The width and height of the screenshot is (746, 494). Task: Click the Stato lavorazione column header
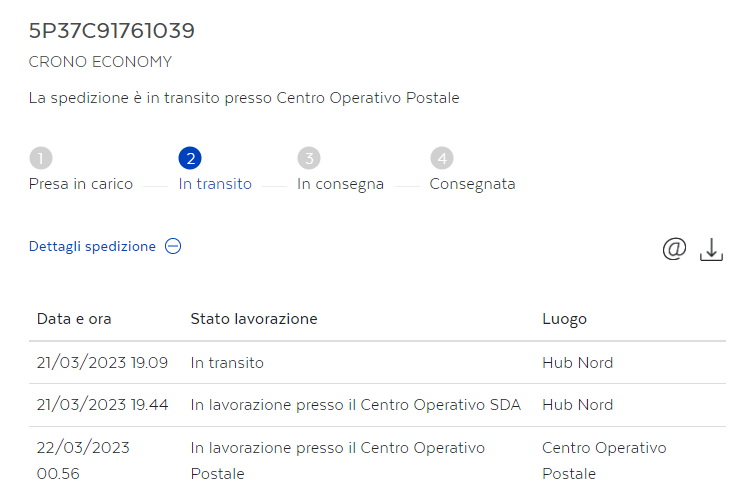click(x=254, y=319)
